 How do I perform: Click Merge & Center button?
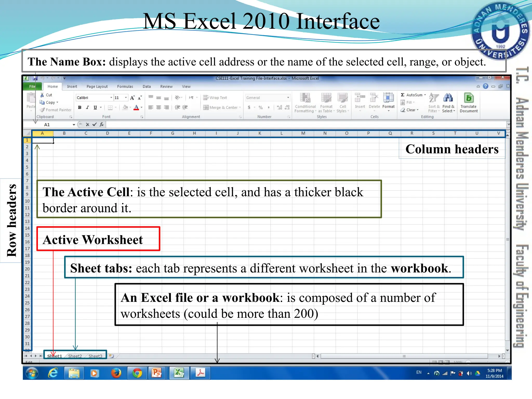(221, 108)
